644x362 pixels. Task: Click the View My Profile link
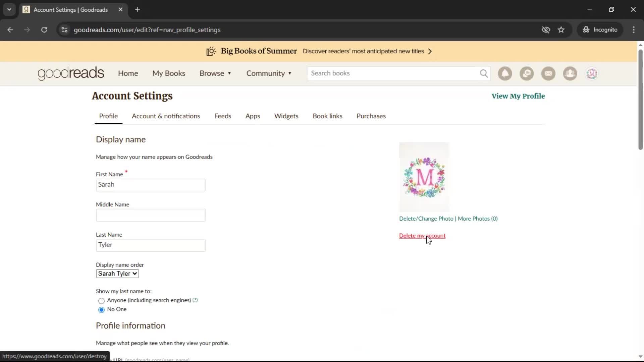pos(518,96)
